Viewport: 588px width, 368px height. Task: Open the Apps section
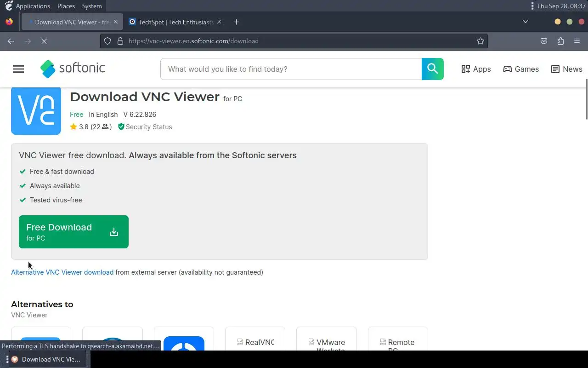[x=476, y=69]
